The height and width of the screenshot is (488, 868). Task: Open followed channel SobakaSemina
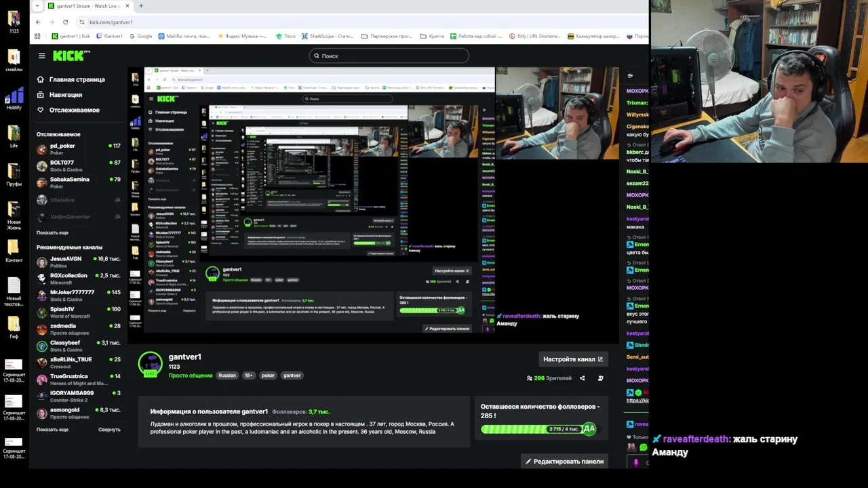pyautogui.click(x=78, y=182)
